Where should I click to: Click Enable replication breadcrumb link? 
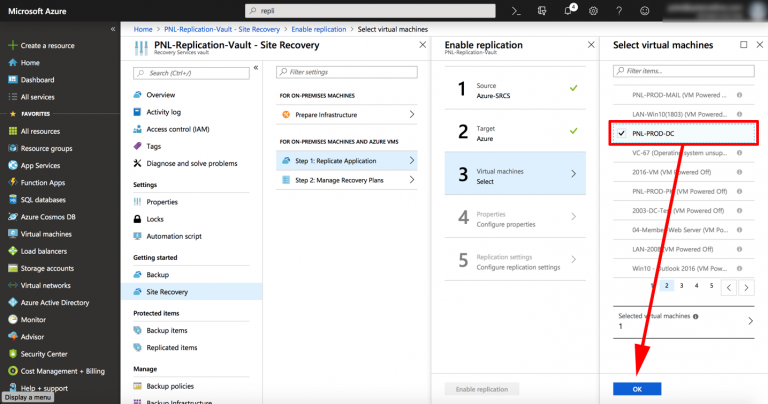pos(319,29)
